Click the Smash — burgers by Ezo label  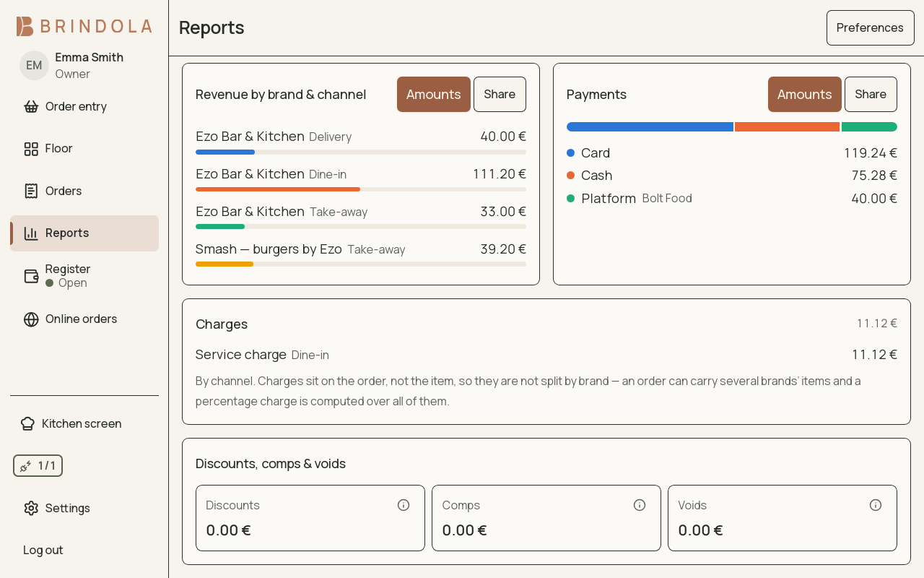coord(269,249)
